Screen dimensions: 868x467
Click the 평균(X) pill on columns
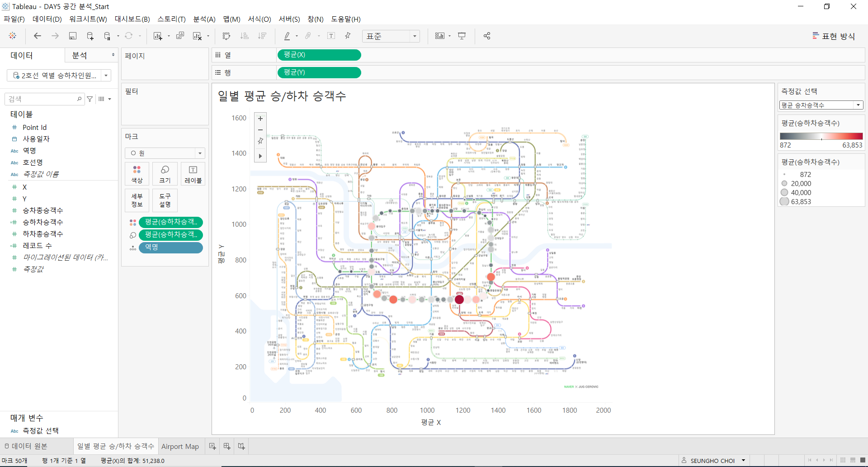[319, 55]
